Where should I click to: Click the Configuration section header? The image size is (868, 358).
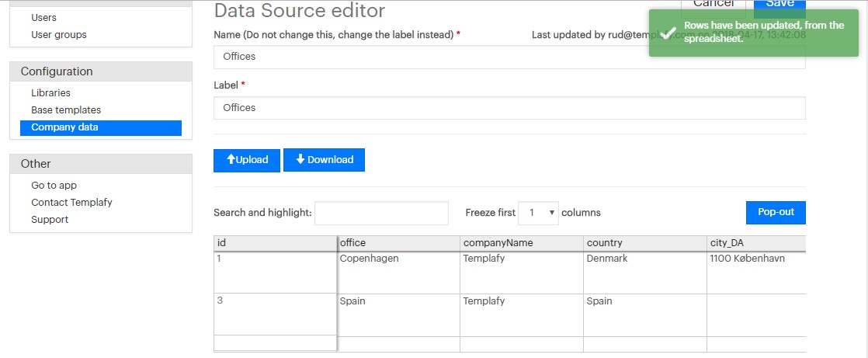(x=101, y=71)
